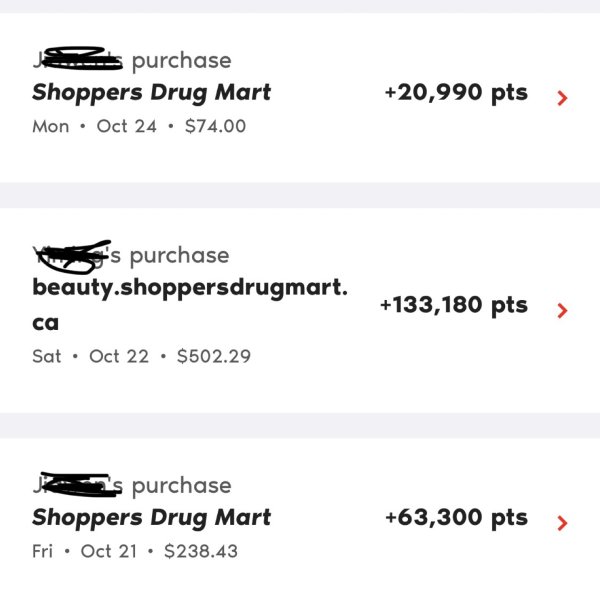The image size is (600, 600).
Task: Tap the +133,180 pts value
Action: [x=453, y=305]
